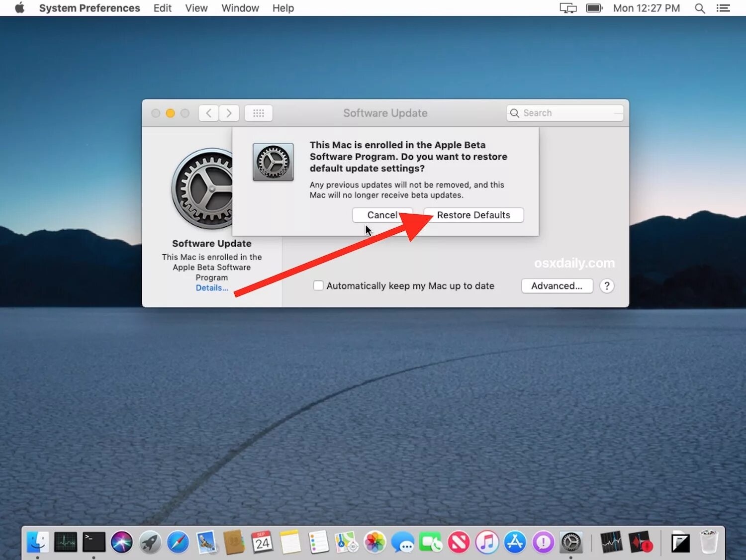Open the black-and-white document icon in Dock
The width and height of the screenshot is (746, 560).
[x=680, y=542]
